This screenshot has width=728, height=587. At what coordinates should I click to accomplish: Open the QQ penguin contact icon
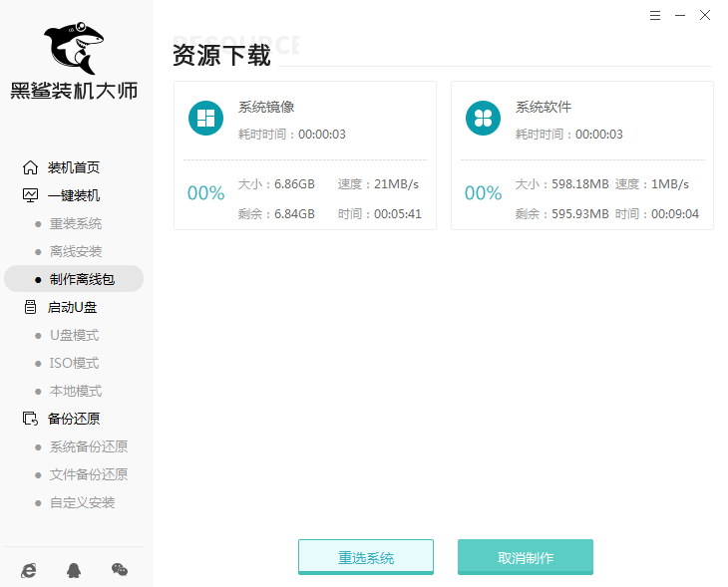tap(74, 569)
